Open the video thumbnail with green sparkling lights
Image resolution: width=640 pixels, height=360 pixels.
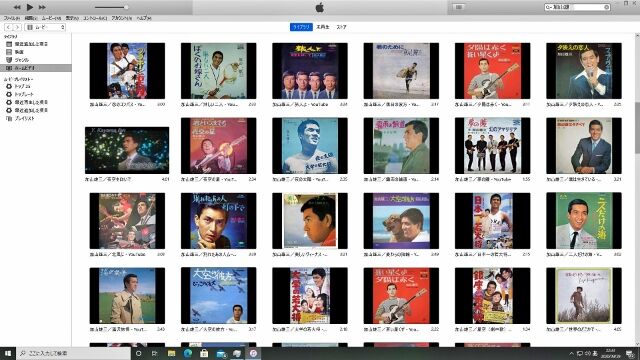pos(127,150)
